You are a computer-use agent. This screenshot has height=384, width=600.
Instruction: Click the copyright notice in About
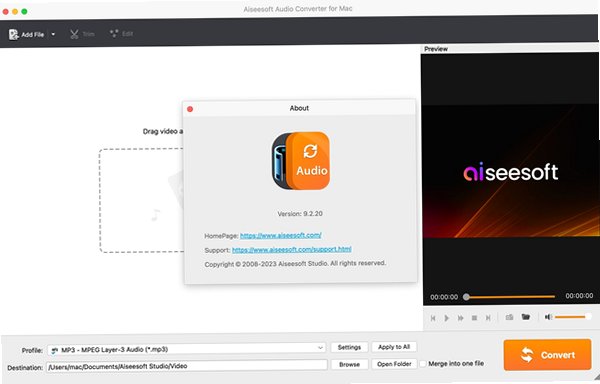point(295,264)
